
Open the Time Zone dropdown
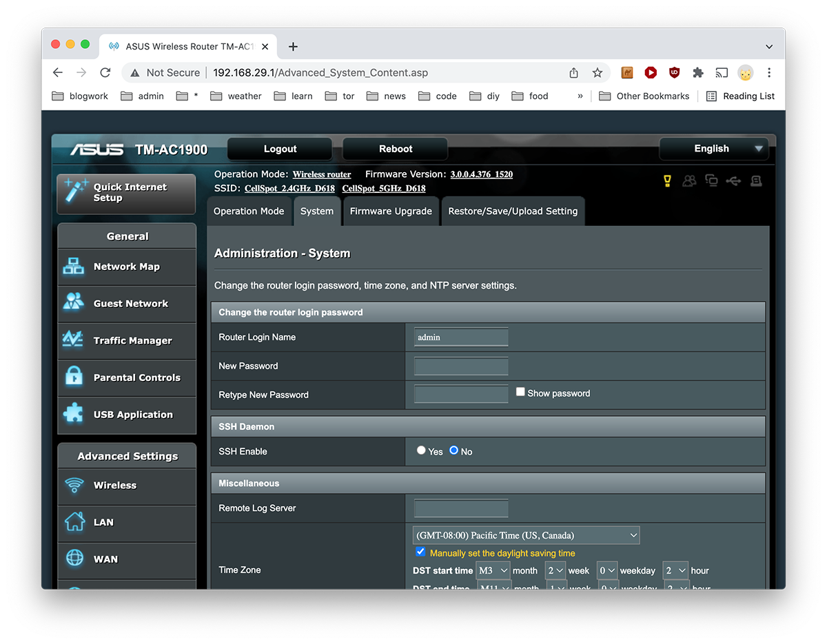[527, 535]
